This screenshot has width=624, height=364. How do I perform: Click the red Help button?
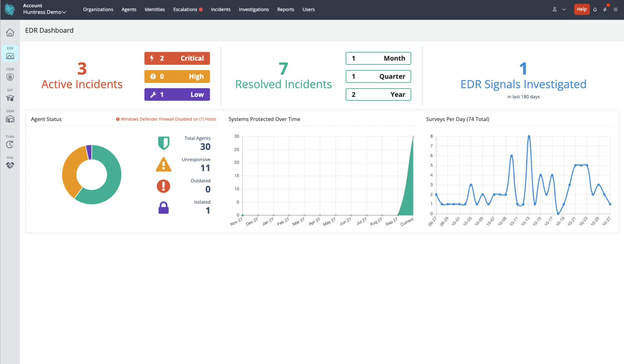582,9
